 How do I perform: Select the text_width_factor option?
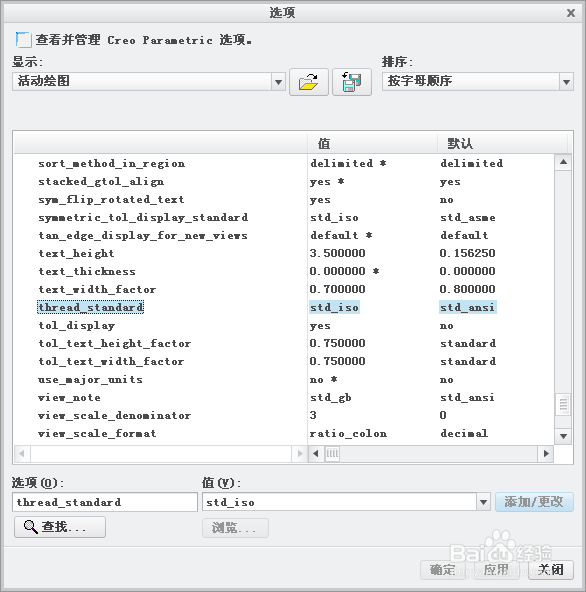97,290
